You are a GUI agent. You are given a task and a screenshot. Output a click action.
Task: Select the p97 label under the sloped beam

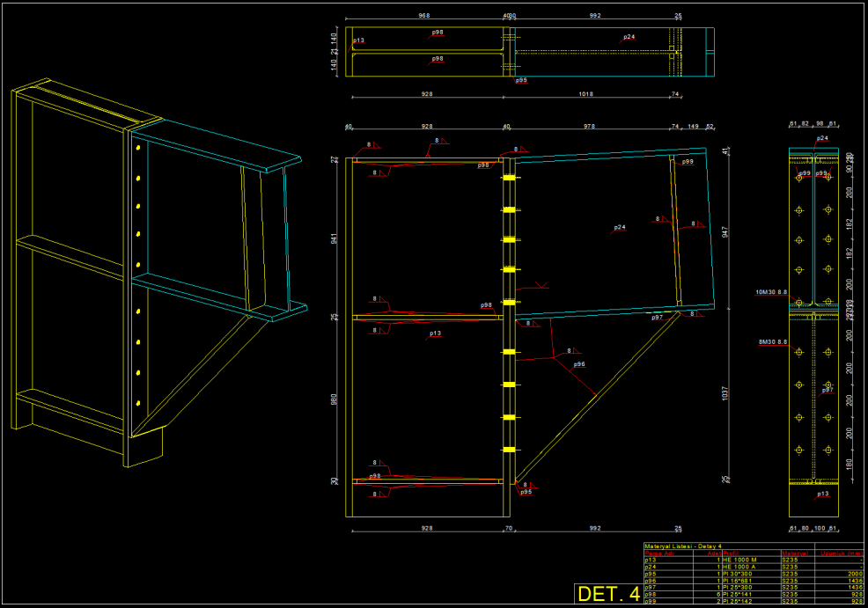click(657, 317)
